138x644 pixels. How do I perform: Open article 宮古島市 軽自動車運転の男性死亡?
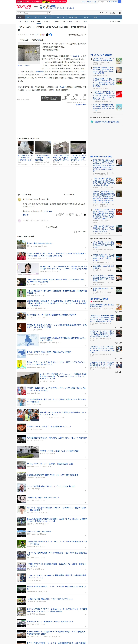[40, 243]
